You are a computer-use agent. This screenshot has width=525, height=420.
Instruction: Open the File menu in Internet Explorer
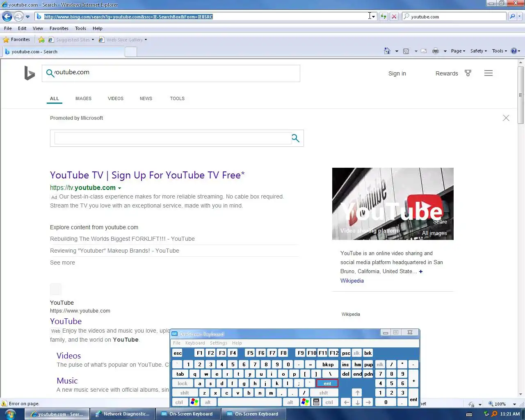8,28
